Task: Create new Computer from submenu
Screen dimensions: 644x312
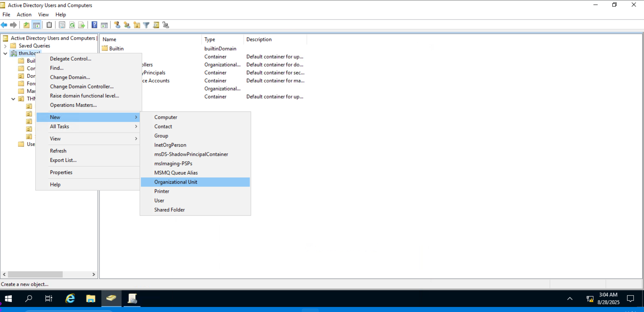Action: tap(195, 117)
